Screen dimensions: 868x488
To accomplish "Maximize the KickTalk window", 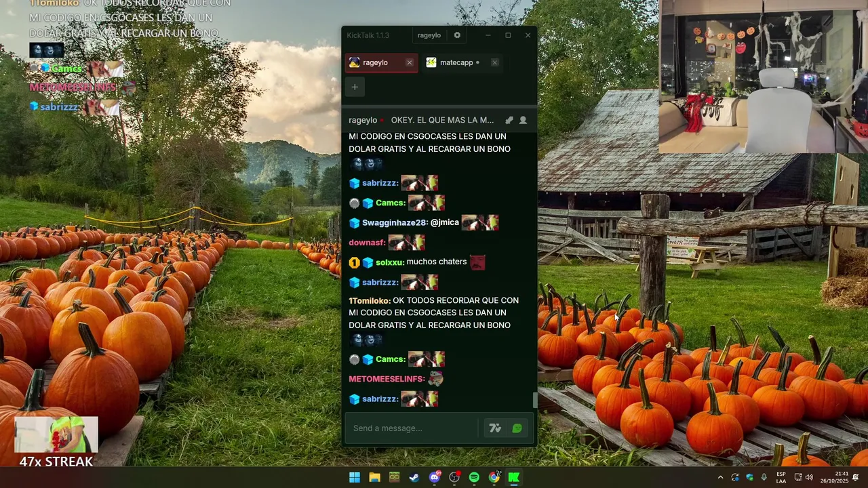I will [508, 35].
